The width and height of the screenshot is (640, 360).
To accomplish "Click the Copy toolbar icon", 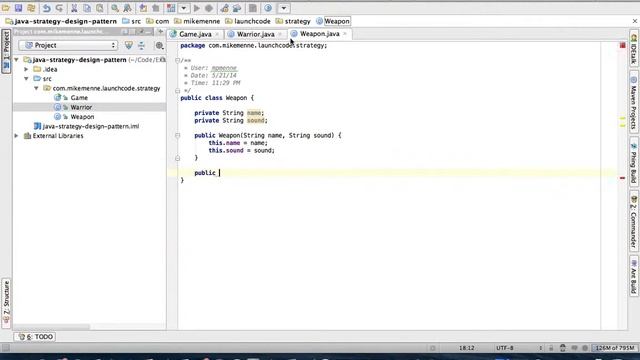I will click(x=87, y=8).
